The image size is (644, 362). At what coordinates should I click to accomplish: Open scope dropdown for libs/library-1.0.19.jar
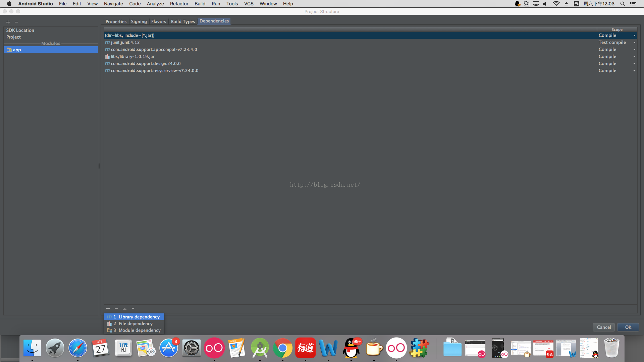[634, 57]
